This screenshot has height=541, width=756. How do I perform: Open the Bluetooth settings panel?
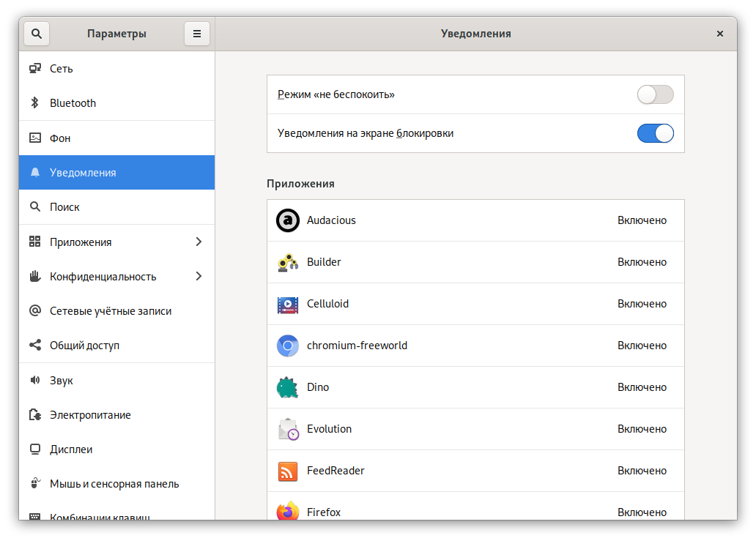click(116, 103)
